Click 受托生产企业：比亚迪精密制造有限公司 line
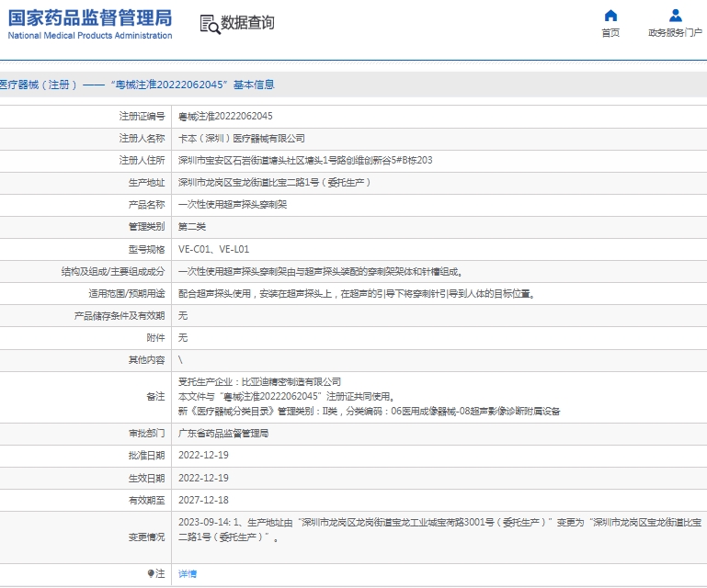 coord(259,381)
